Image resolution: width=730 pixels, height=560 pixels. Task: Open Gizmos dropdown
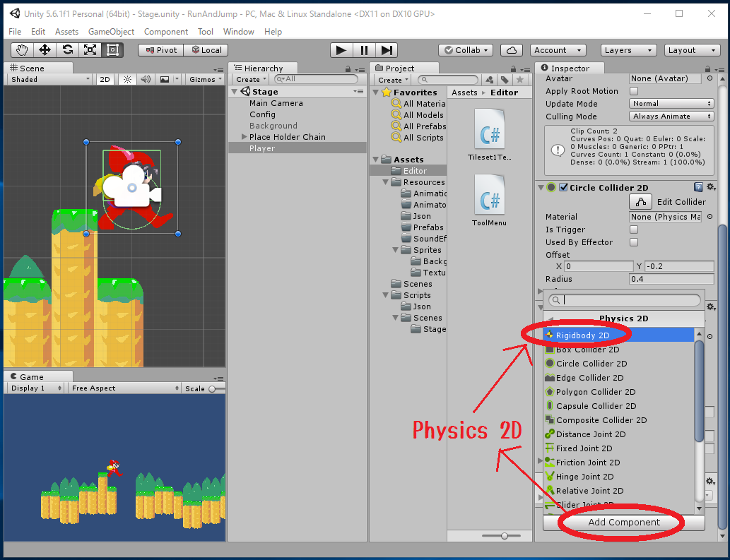(206, 79)
